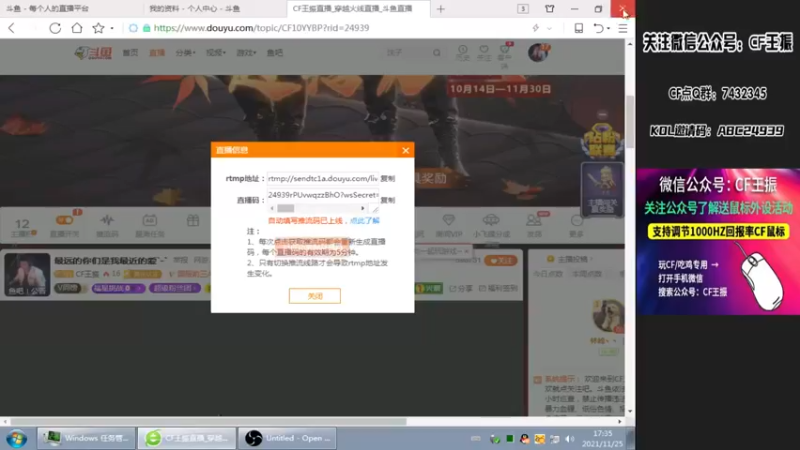800x450 pixels.
Task: Click the undo closed-tab arrow icon
Action: click(598, 28)
